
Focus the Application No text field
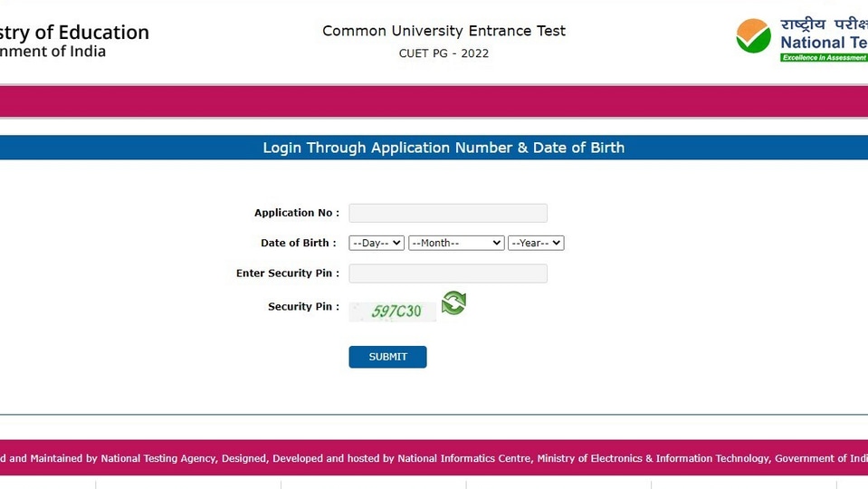[x=448, y=213]
